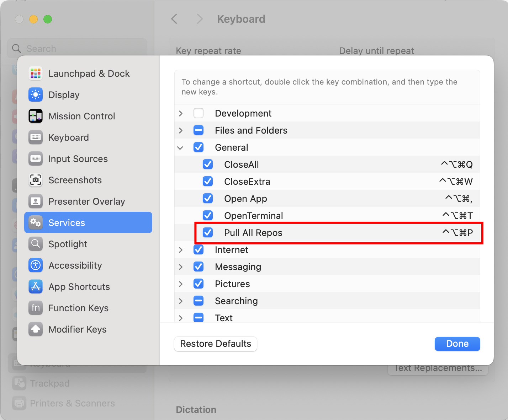Collapse the General section
The height and width of the screenshot is (420, 508).
(x=181, y=147)
